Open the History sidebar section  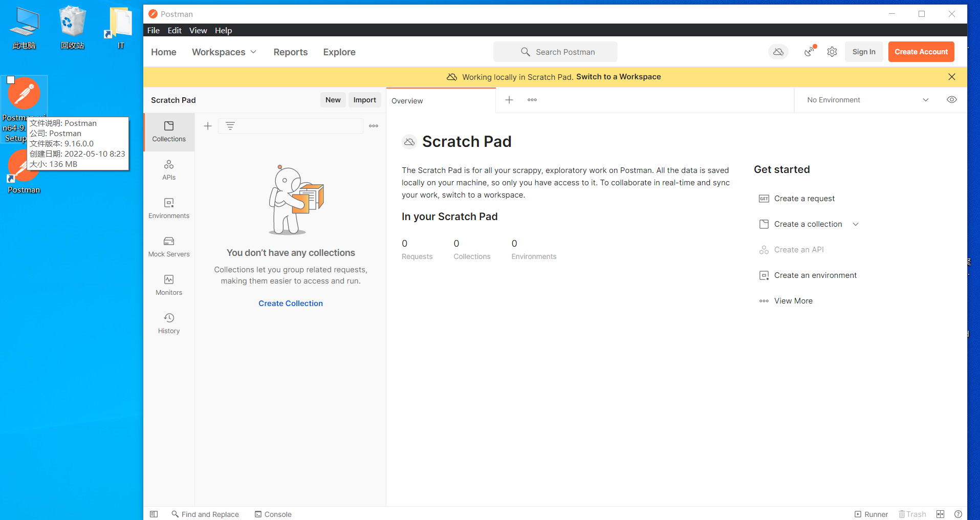point(169,323)
